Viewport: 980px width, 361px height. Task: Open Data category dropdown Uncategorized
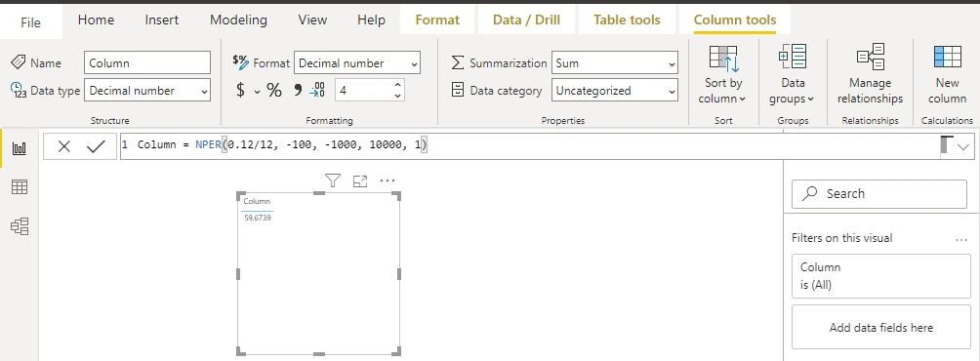click(614, 91)
